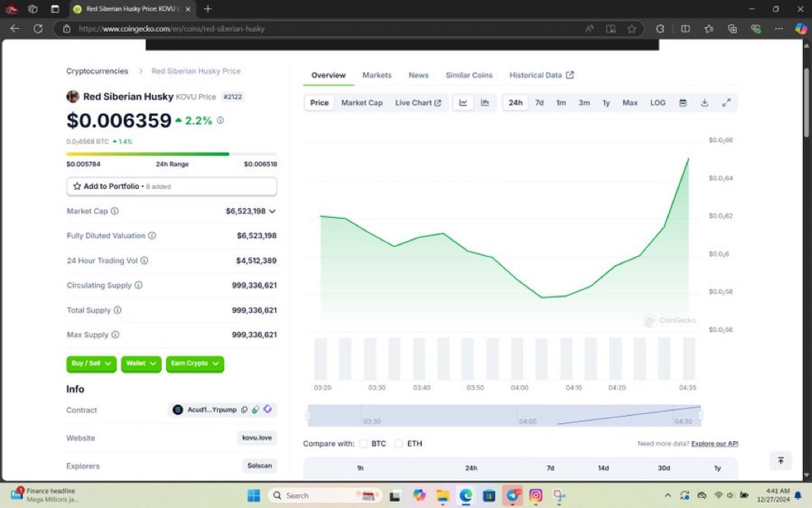812x508 pixels.
Task: Expand the Wallet dropdown
Action: tap(141, 364)
